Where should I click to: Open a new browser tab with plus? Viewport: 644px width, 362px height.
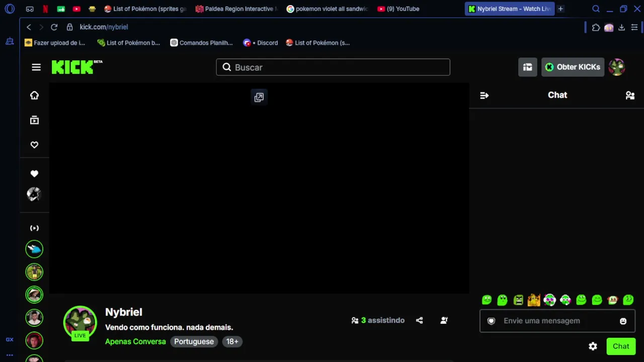(x=560, y=9)
